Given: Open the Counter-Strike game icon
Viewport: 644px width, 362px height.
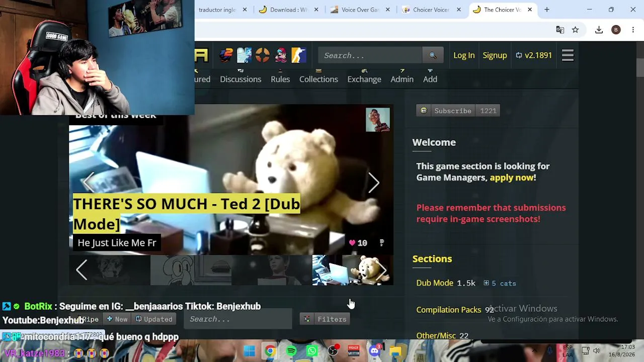Looking at the screenshot, I should tap(298, 55).
